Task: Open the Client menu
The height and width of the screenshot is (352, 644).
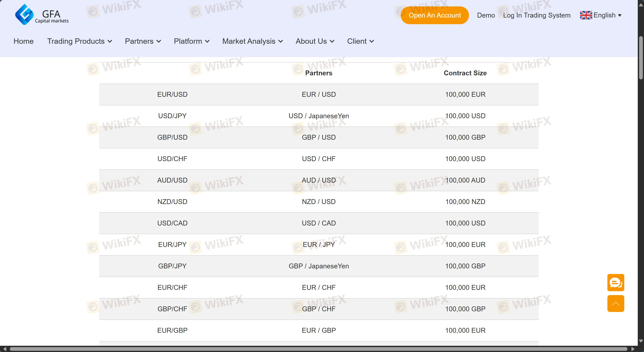Action: [360, 41]
